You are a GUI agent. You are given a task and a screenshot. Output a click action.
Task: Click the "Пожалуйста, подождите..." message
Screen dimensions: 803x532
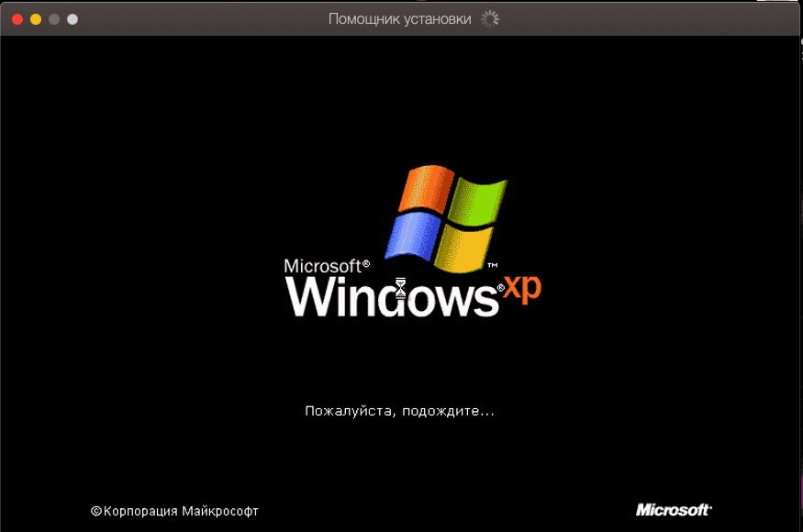399,411
